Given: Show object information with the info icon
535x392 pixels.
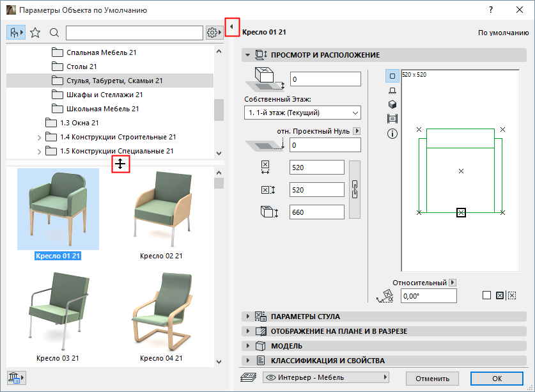Looking at the screenshot, I should tap(392, 134).
